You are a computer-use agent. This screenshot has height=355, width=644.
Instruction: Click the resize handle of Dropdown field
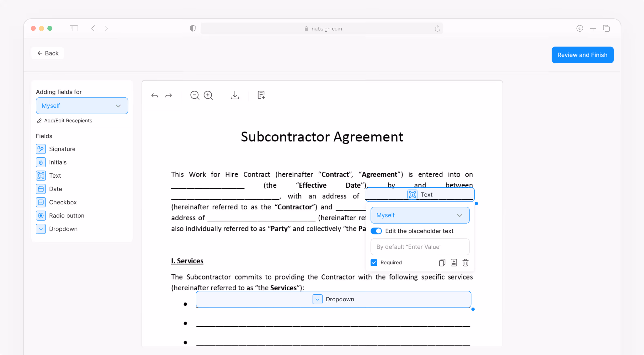click(x=473, y=309)
